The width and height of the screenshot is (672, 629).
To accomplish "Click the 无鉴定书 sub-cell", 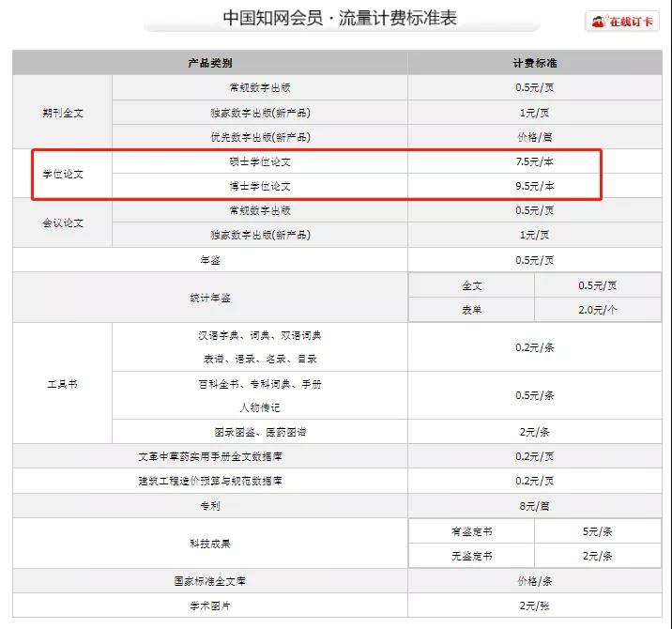I will pyautogui.click(x=472, y=556).
